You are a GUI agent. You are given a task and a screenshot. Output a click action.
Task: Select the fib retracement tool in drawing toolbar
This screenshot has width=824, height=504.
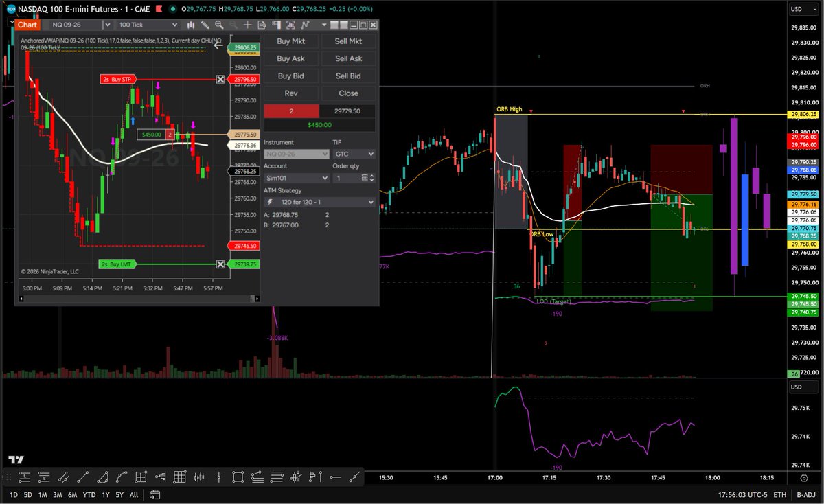point(257,477)
